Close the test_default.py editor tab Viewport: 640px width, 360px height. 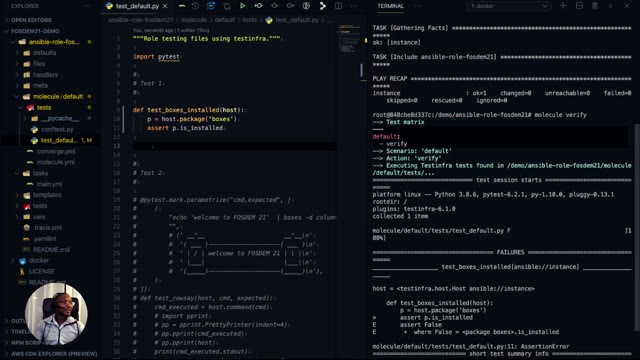[165, 6]
